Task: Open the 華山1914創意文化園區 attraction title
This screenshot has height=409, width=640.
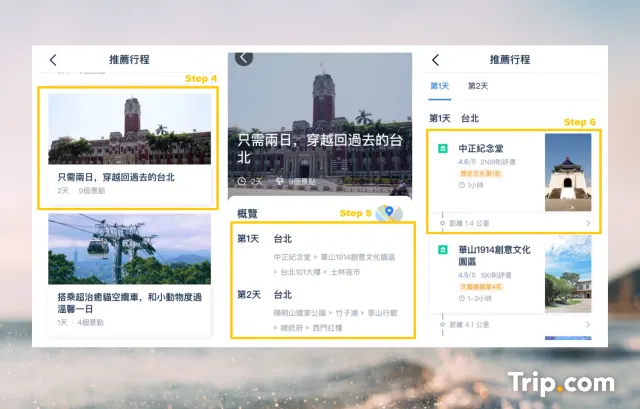Action: click(x=494, y=256)
